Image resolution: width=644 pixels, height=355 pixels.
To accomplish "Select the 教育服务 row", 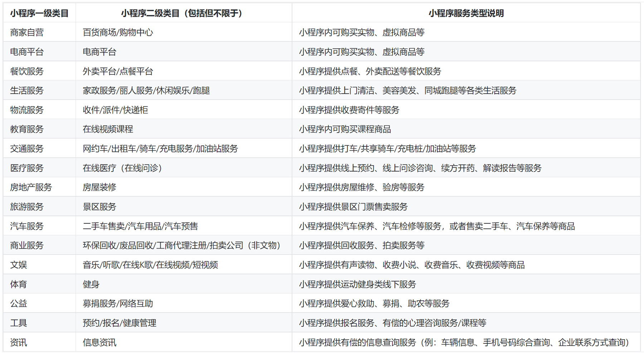I will [x=27, y=129].
